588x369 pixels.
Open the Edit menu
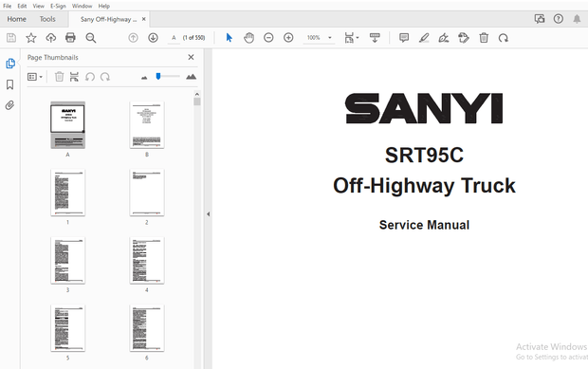[22, 6]
